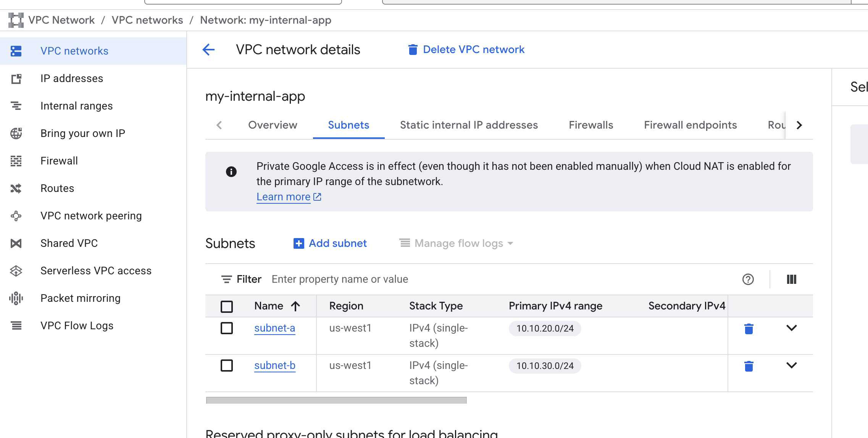Expand the subnet-a row details chevron
Screen dimensions: 868x438
tap(791, 328)
